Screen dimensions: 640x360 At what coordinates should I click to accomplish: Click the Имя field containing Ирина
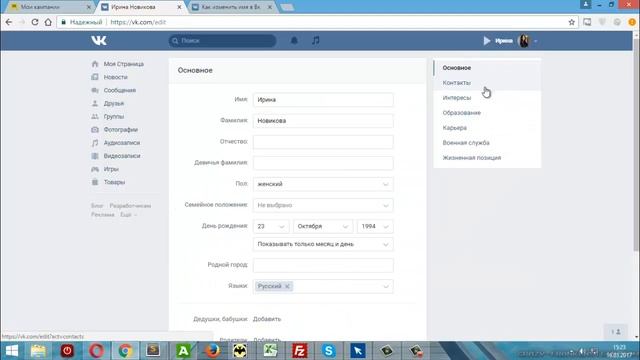[x=323, y=100]
